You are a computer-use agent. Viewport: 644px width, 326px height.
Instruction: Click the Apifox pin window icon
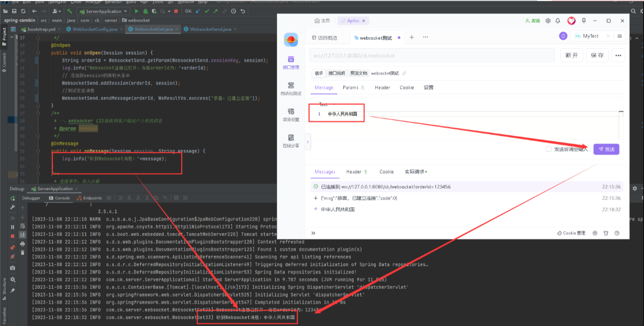tap(584, 21)
